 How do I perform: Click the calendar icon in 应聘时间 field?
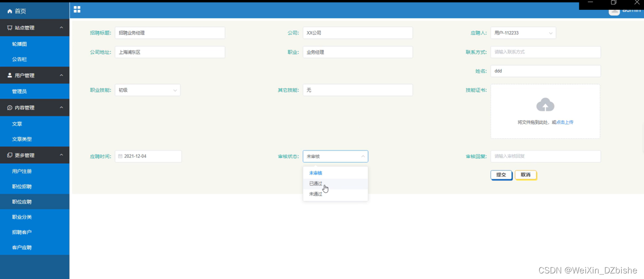coord(120,156)
